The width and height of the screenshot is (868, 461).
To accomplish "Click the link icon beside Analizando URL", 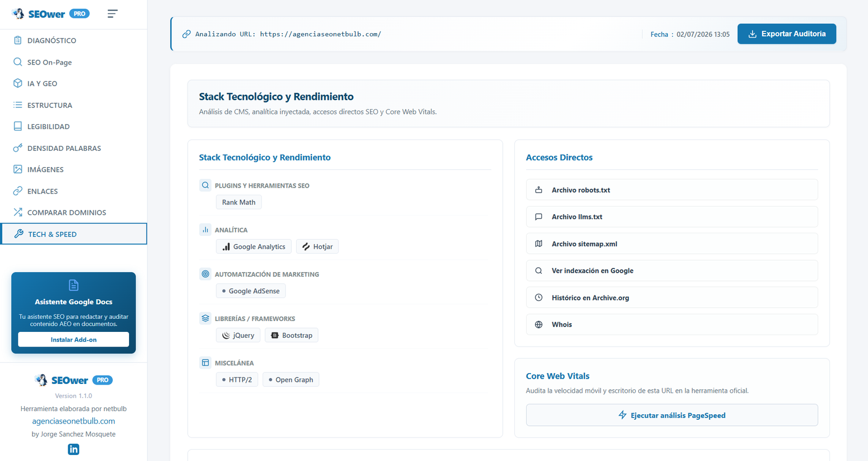I will pos(186,34).
